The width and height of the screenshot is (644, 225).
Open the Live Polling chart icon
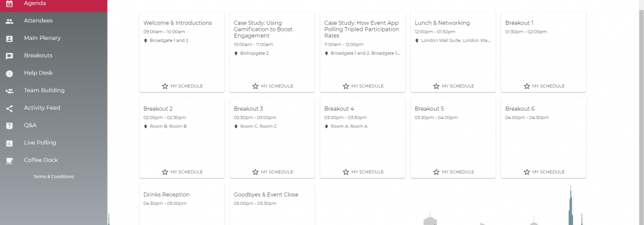[9, 143]
